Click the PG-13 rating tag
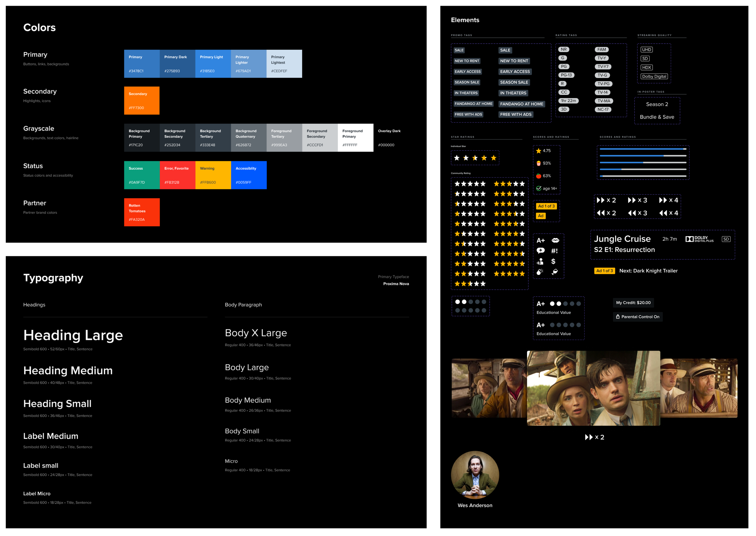Viewport: 756px width, 536px height. click(566, 75)
